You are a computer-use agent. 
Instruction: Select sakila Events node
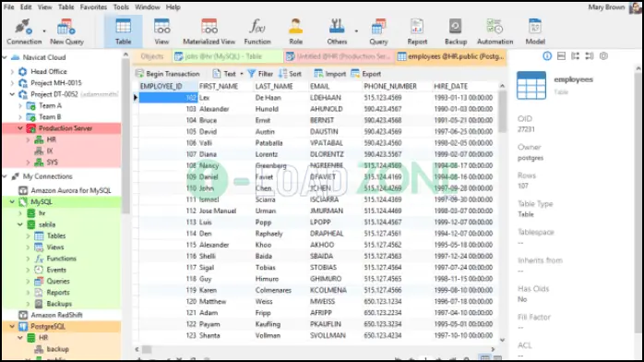point(56,270)
